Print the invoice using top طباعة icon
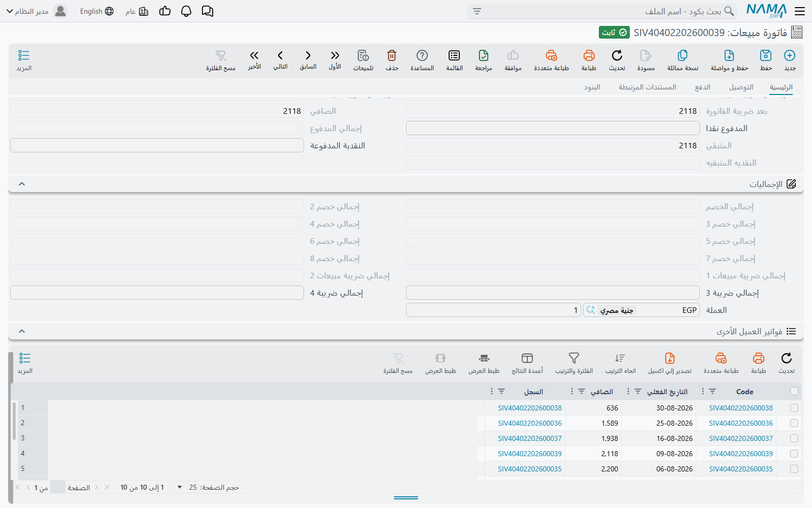This screenshot has height=508, width=812. point(589,55)
